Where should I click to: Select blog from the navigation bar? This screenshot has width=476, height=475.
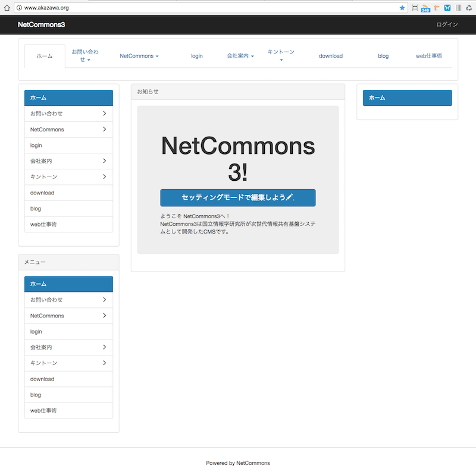(x=383, y=55)
